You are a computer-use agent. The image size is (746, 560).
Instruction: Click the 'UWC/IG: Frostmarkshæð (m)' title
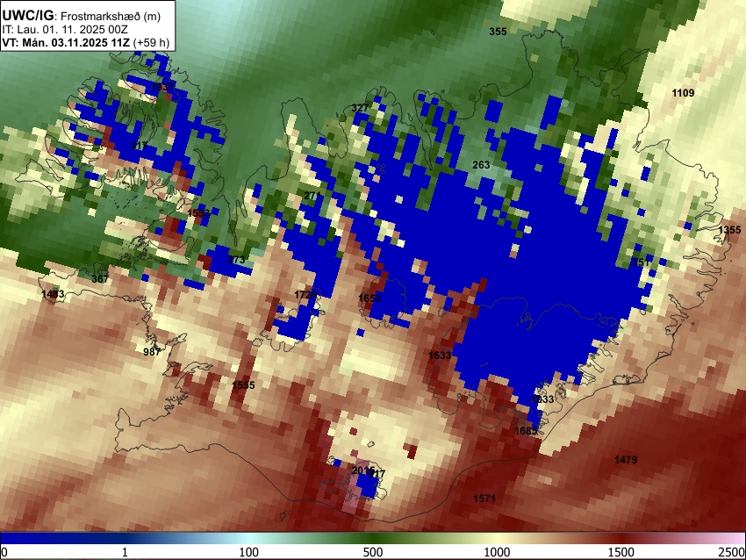(82, 16)
